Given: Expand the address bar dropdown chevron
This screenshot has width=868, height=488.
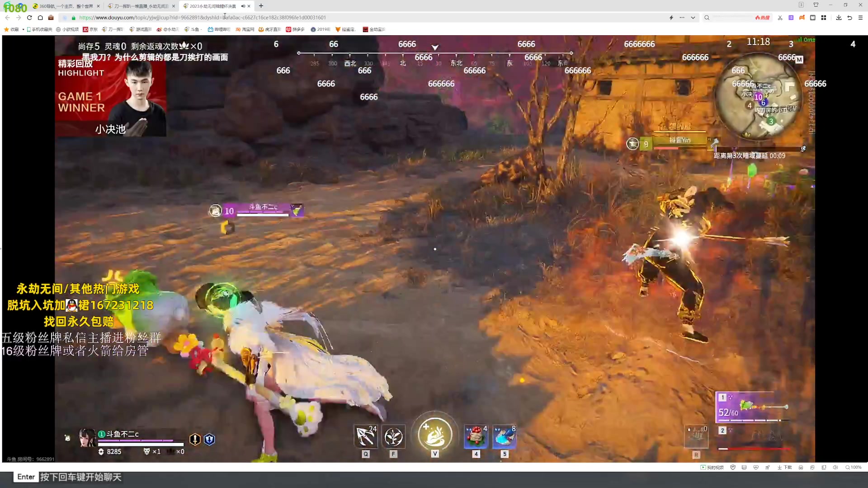Looking at the screenshot, I should 693,18.
